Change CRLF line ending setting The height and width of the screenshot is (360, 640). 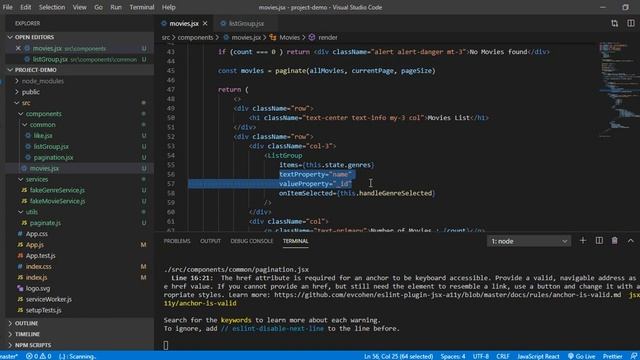503,356
